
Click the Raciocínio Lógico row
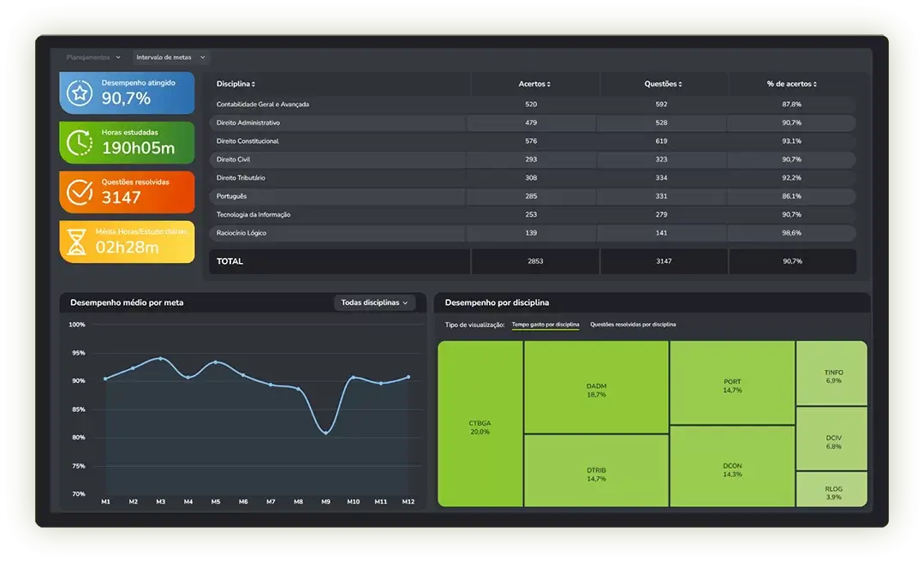[533, 233]
